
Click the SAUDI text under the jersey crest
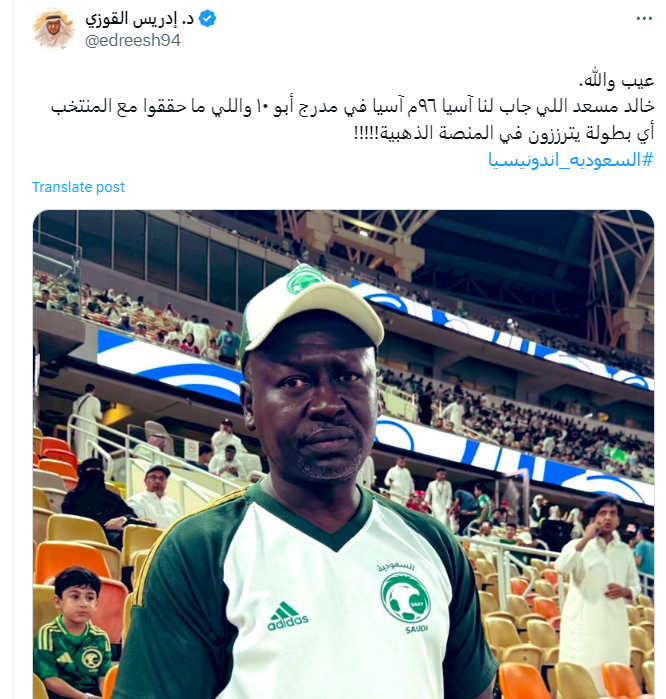pyautogui.click(x=416, y=629)
